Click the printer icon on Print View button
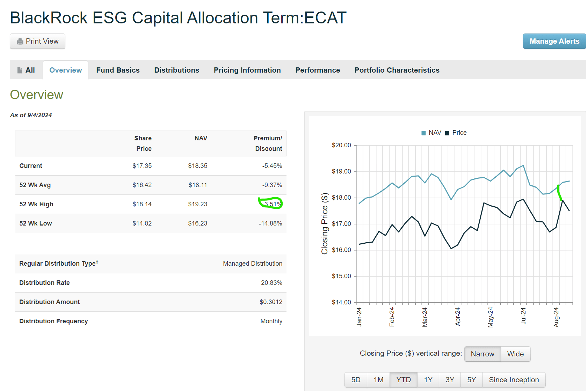The width and height of the screenshot is (588, 391). pos(20,41)
